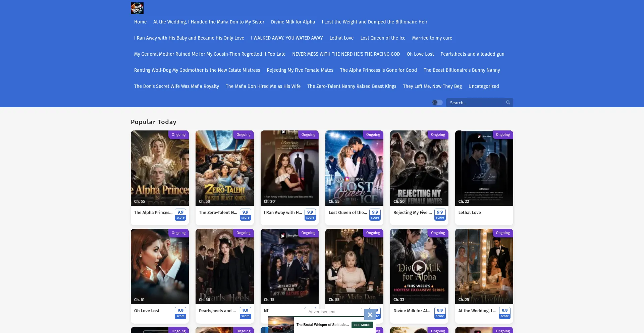Select the Uncategorized menu item
Image resolution: width=644 pixels, height=333 pixels.
[x=484, y=86]
